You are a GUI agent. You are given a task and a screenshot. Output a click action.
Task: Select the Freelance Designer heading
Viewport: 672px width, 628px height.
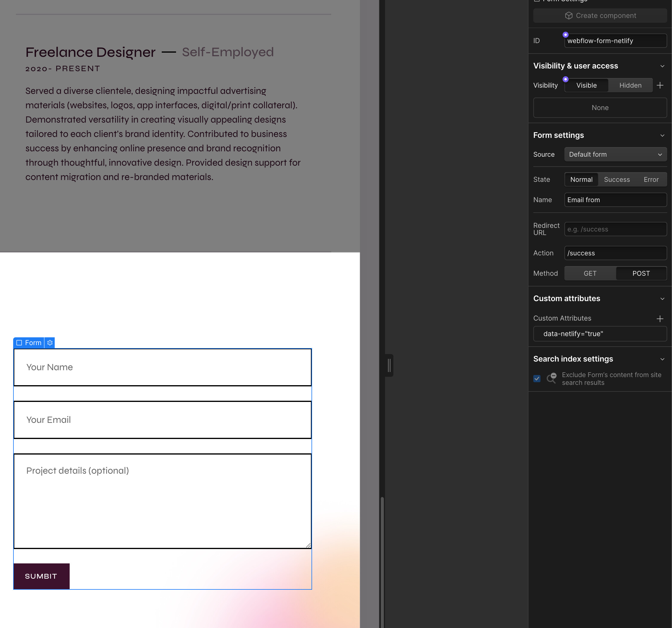tap(90, 52)
